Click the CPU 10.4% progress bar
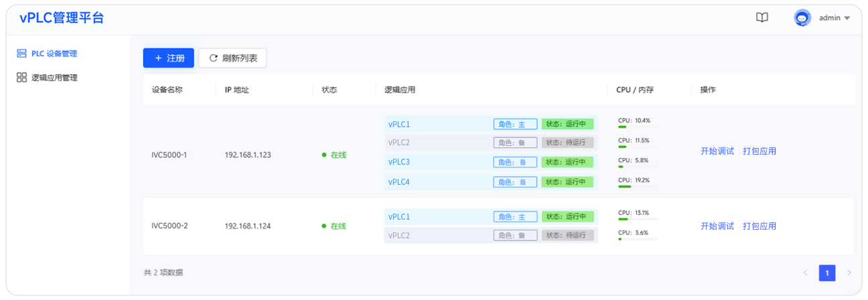 [x=638, y=127]
